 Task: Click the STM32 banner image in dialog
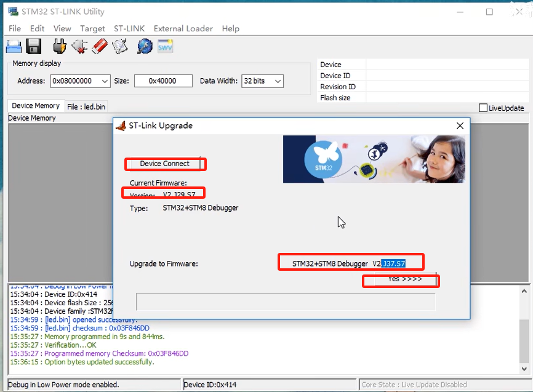pos(374,159)
